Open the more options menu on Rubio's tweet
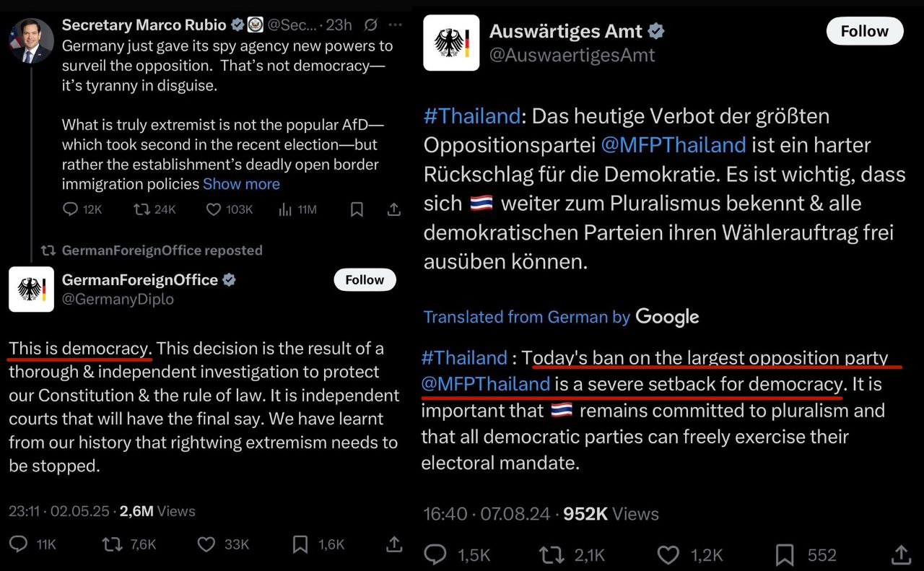The image size is (924, 571). (395, 25)
